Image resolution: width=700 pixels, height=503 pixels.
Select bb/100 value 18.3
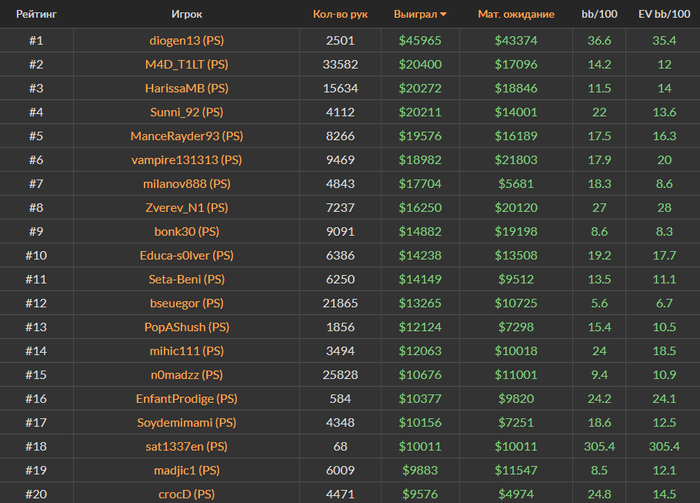599,184
